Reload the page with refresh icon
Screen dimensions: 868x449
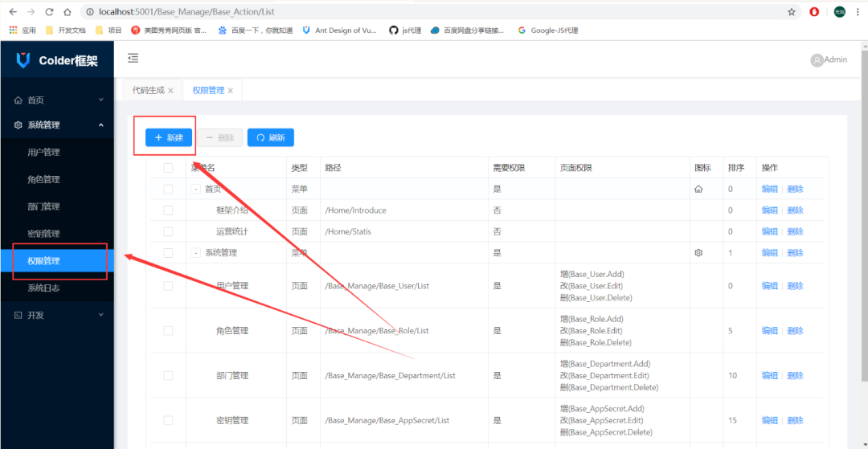[x=49, y=11]
